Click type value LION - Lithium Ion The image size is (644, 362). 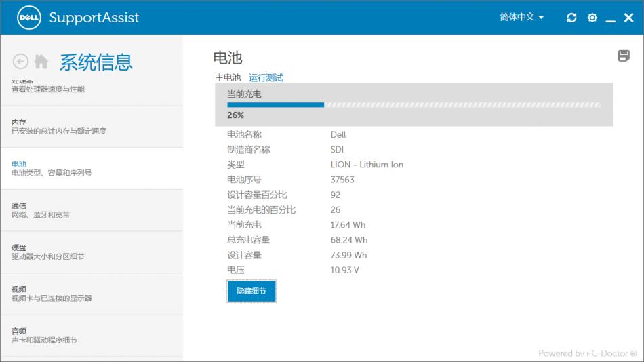(367, 165)
